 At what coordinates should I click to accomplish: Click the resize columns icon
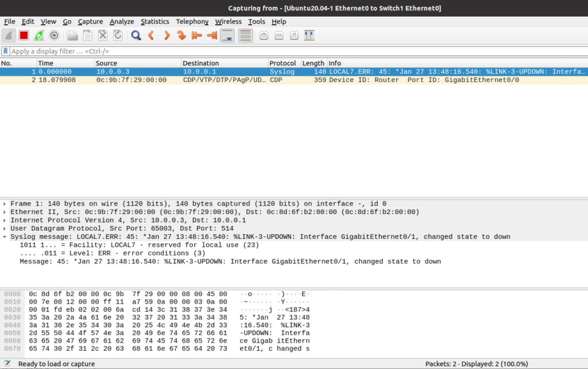coord(310,36)
